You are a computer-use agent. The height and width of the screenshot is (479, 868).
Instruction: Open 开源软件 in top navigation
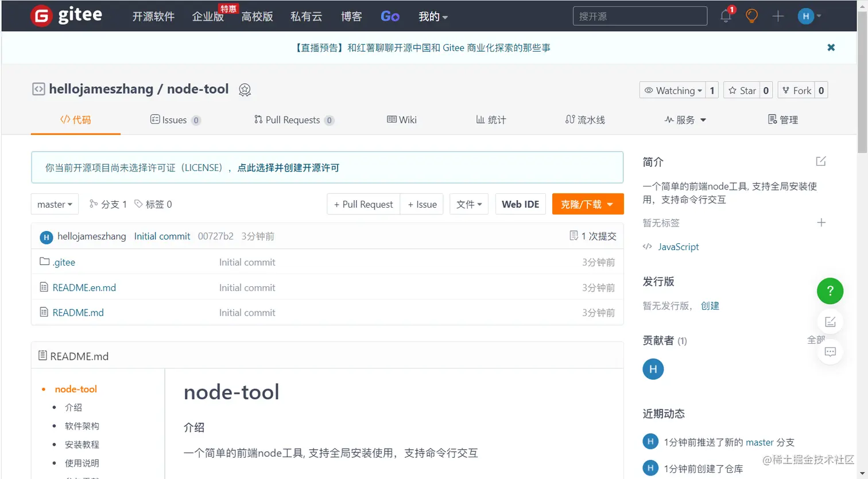[x=153, y=17]
